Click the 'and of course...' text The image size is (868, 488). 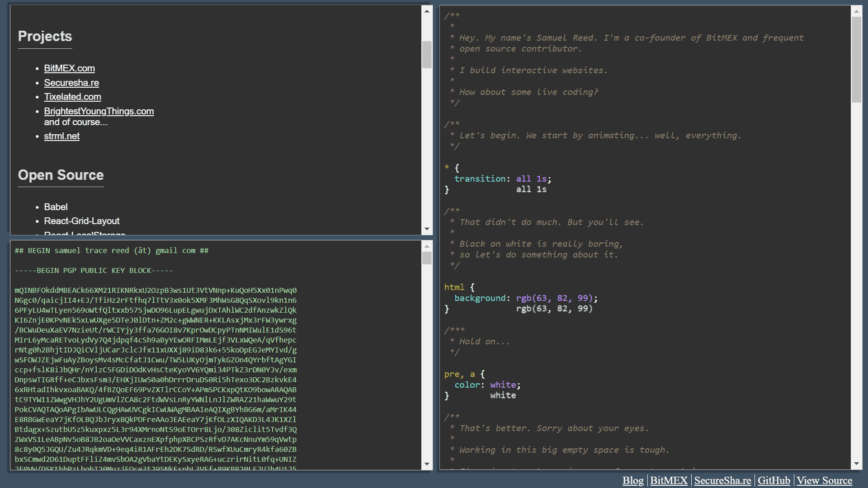[75, 122]
